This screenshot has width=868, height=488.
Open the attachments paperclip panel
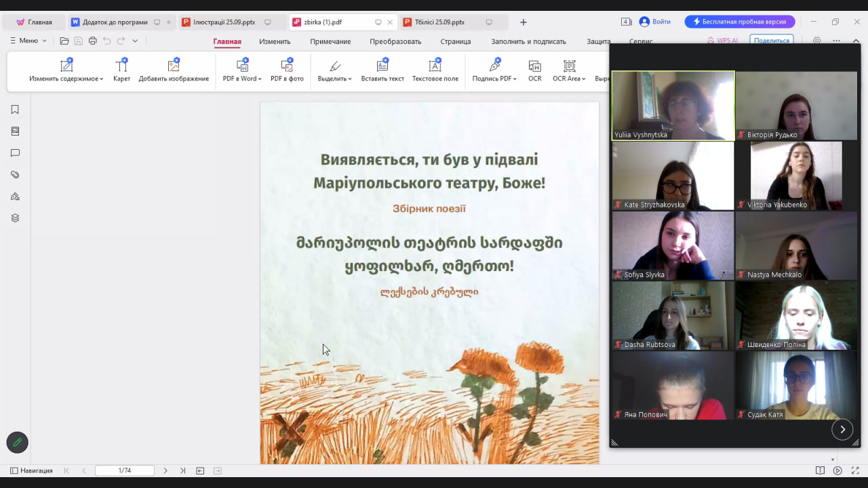[x=15, y=175]
